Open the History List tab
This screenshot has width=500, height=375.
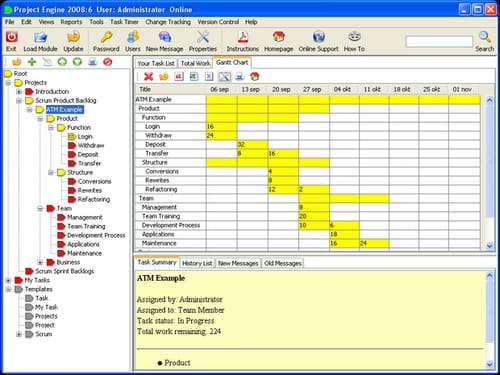[197, 263]
